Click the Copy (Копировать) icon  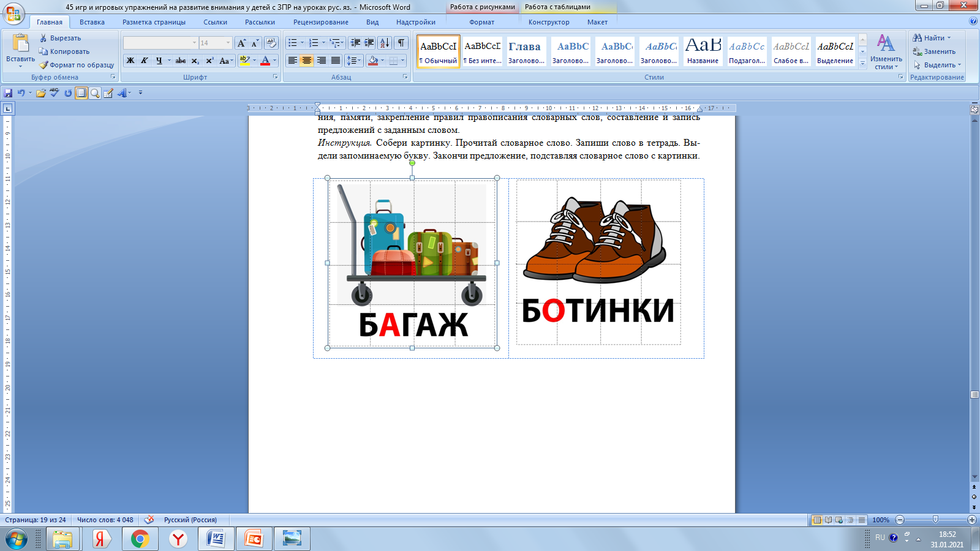tap(43, 51)
